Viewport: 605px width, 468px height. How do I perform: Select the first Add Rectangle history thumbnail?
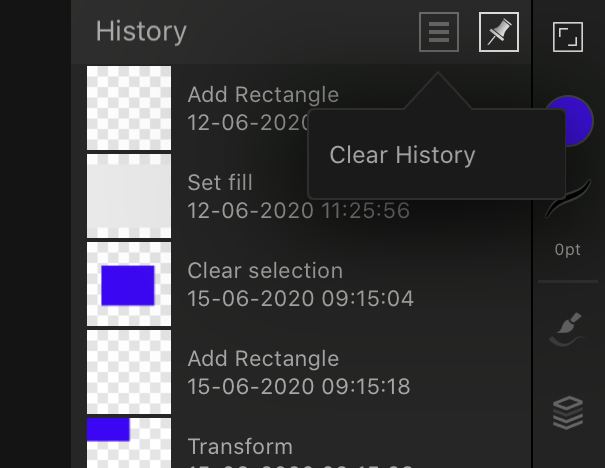click(129, 108)
